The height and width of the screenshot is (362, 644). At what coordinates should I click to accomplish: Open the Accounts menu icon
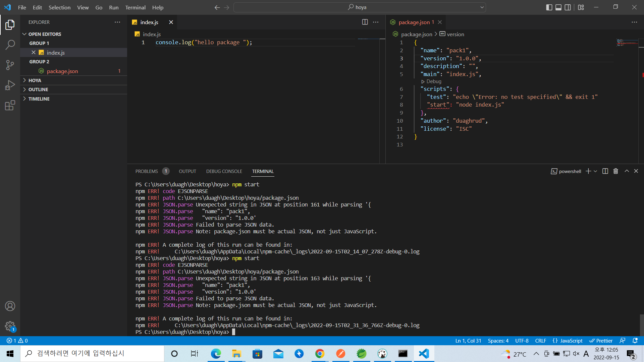[x=10, y=306]
